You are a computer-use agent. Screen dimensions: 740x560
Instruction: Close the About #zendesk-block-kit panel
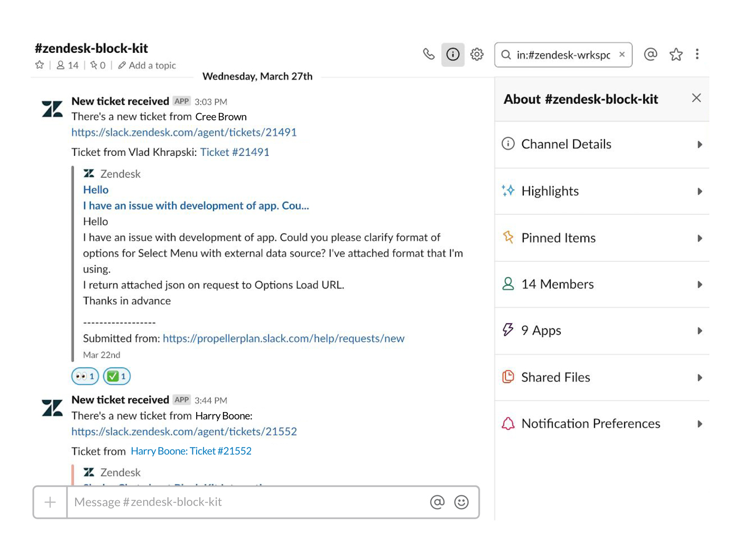[696, 98]
